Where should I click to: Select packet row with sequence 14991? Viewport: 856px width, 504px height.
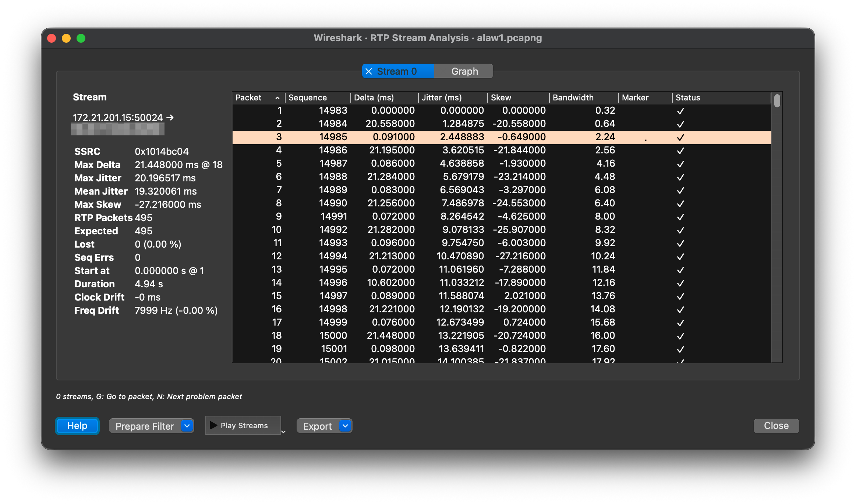point(502,216)
